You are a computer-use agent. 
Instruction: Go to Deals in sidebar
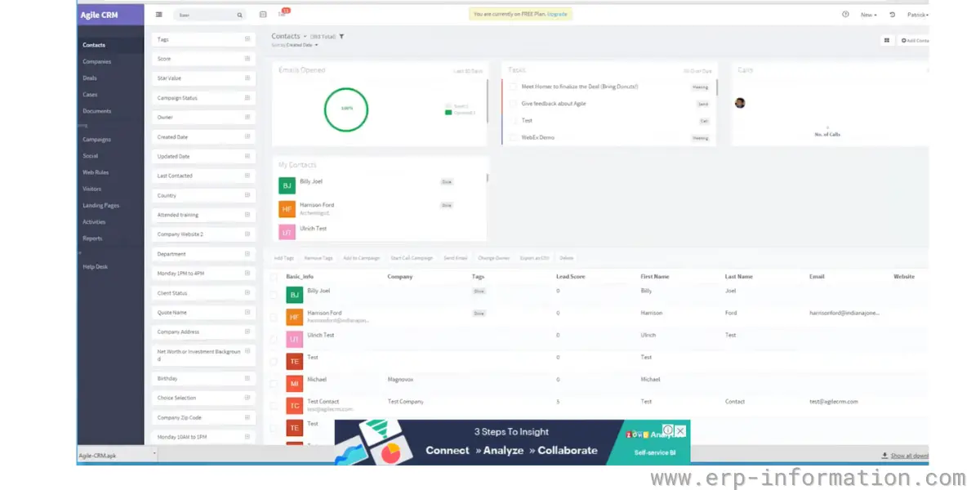pyautogui.click(x=90, y=78)
